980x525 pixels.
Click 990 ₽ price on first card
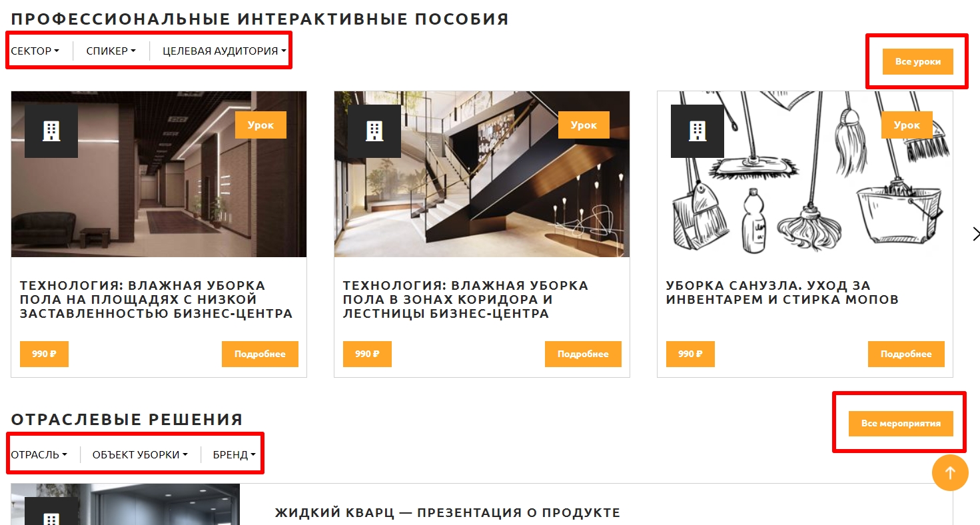[x=44, y=354]
